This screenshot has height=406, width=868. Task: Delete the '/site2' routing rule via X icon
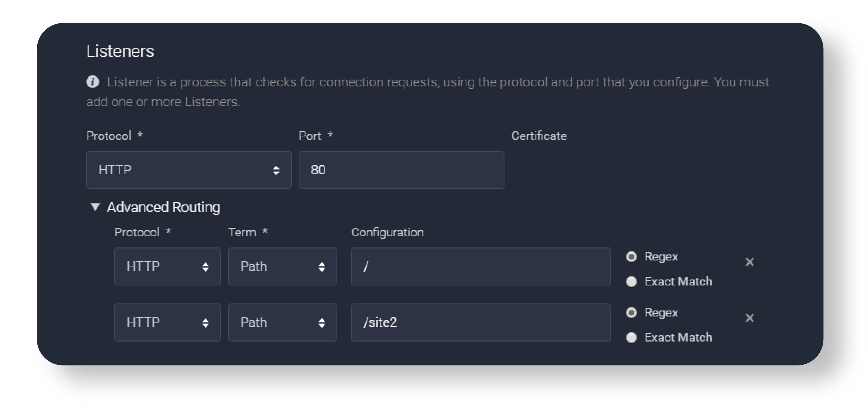(749, 318)
